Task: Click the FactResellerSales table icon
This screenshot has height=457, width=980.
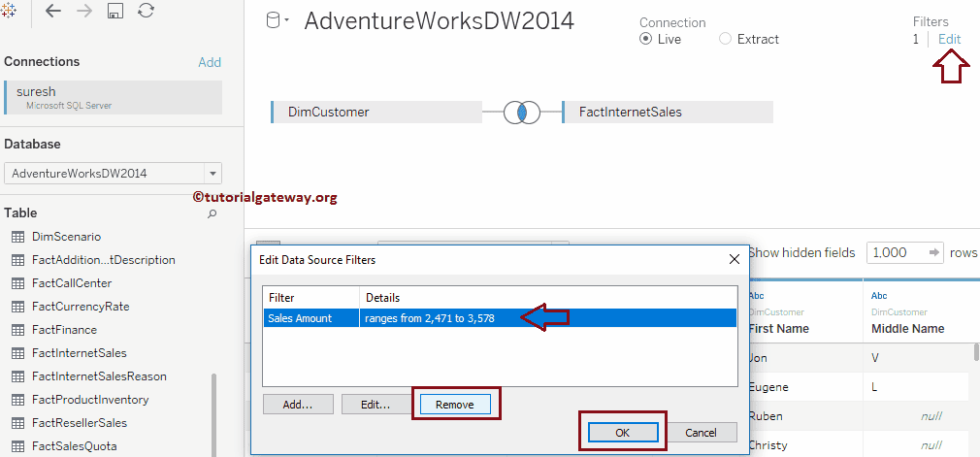Action: (x=17, y=423)
